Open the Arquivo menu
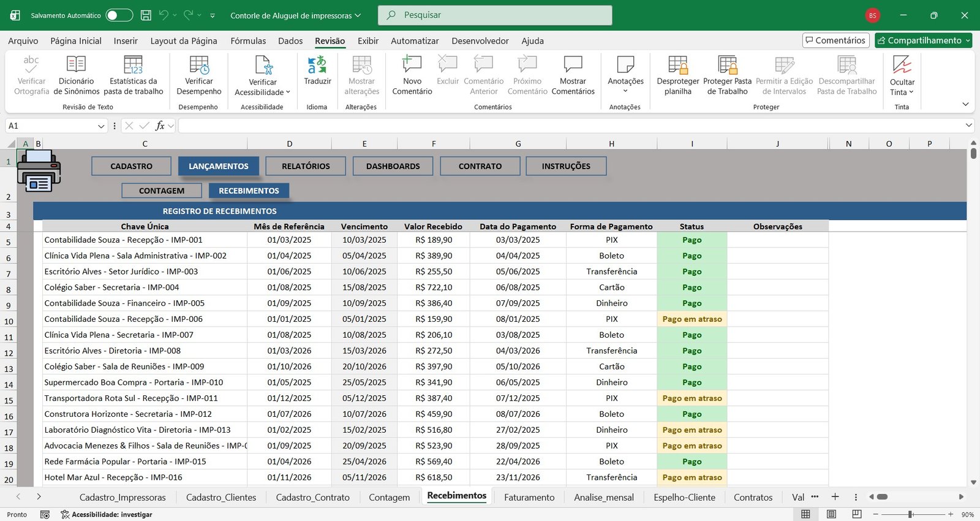Screen dimensions: 980x521 point(23,41)
